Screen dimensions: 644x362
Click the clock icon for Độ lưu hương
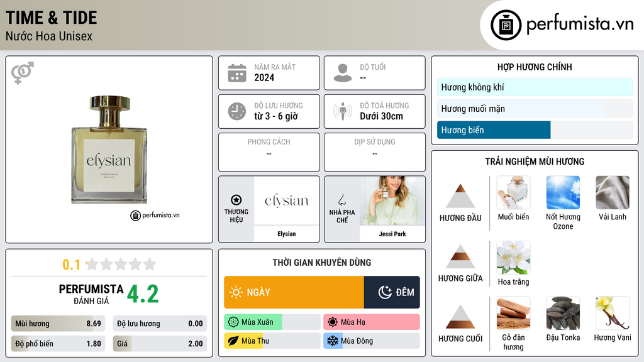[x=237, y=111]
